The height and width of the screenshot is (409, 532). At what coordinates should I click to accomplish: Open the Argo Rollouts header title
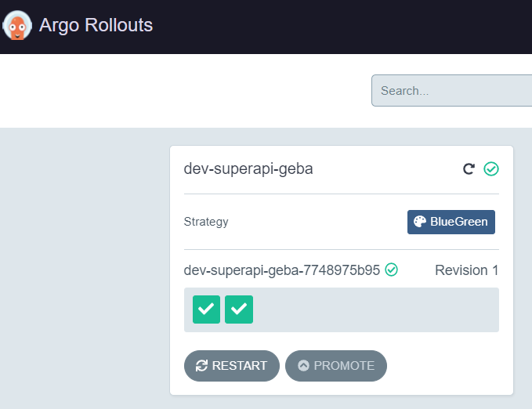click(x=96, y=25)
